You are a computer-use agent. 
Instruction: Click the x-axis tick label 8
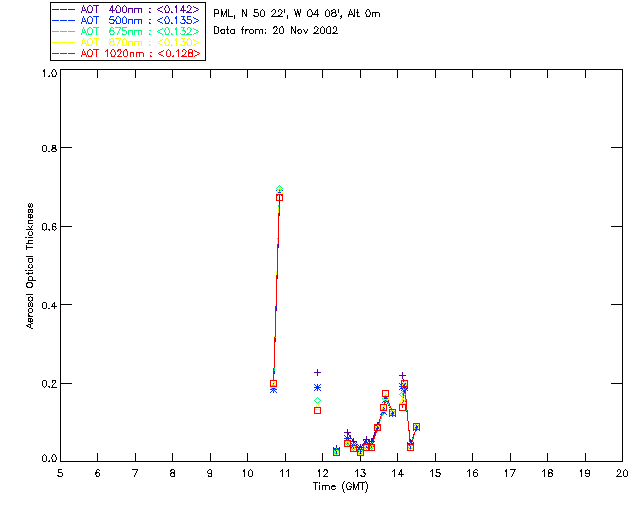[x=173, y=473]
